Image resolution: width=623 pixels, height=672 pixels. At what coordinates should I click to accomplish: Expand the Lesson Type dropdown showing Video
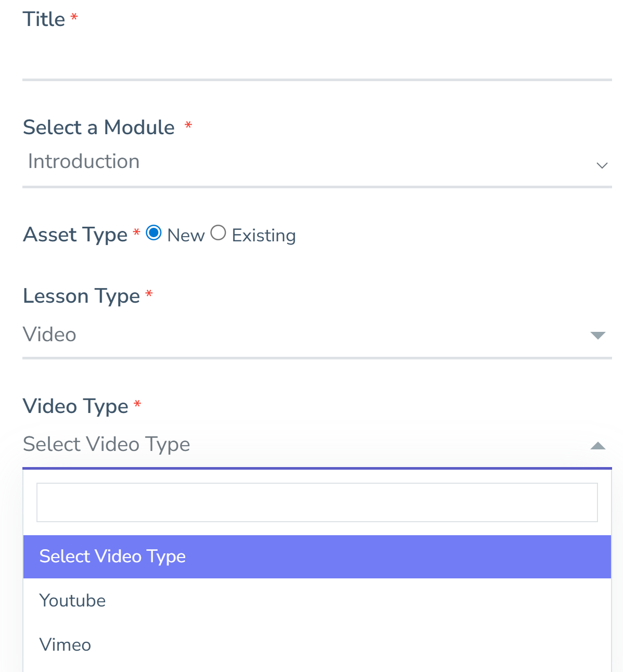312,335
